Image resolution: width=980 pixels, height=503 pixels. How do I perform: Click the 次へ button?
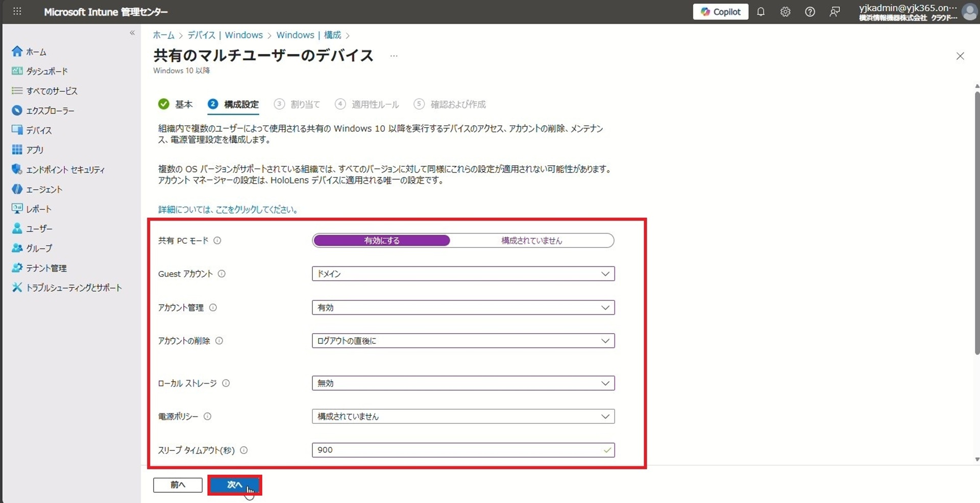tap(234, 485)
